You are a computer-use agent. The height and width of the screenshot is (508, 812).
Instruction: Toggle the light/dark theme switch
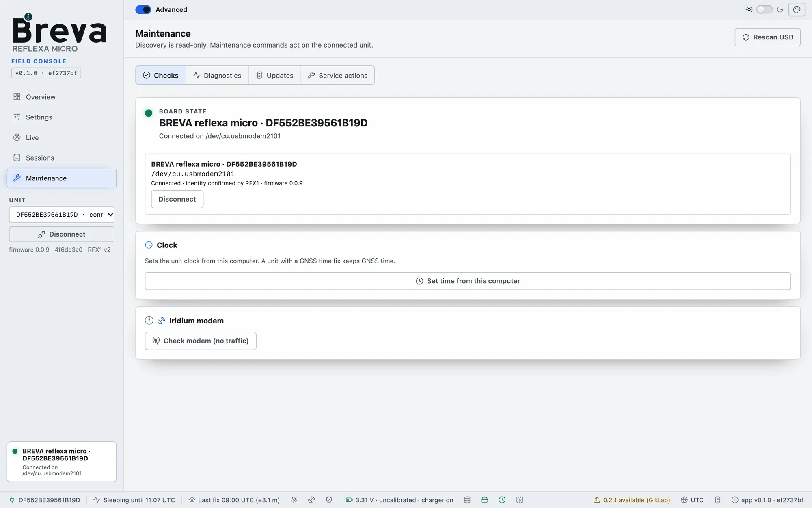coord(764,9)
